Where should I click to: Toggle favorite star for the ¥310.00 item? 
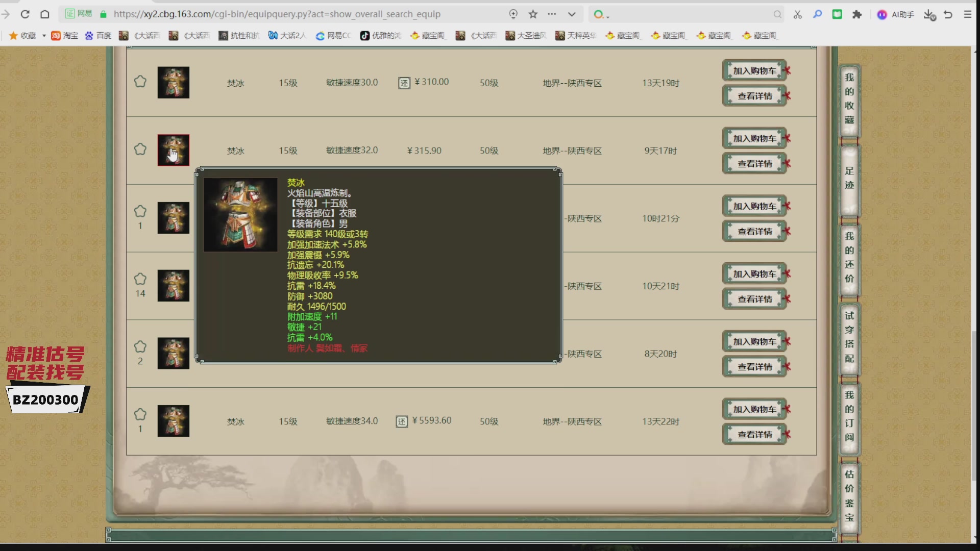(140, 82)
